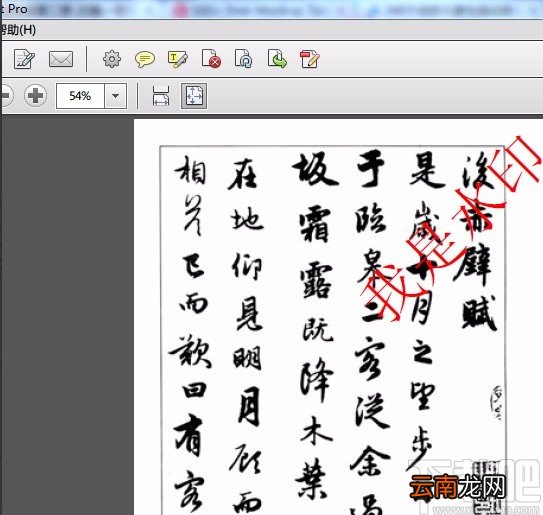This screenshot has height=515, width=543.
Task: Click the edit PDF page icon with pencil
Action: [x=310, y=59]
